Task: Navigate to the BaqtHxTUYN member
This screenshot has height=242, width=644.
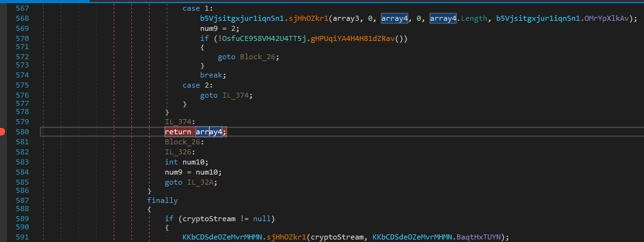Action: tap(479, 237)
